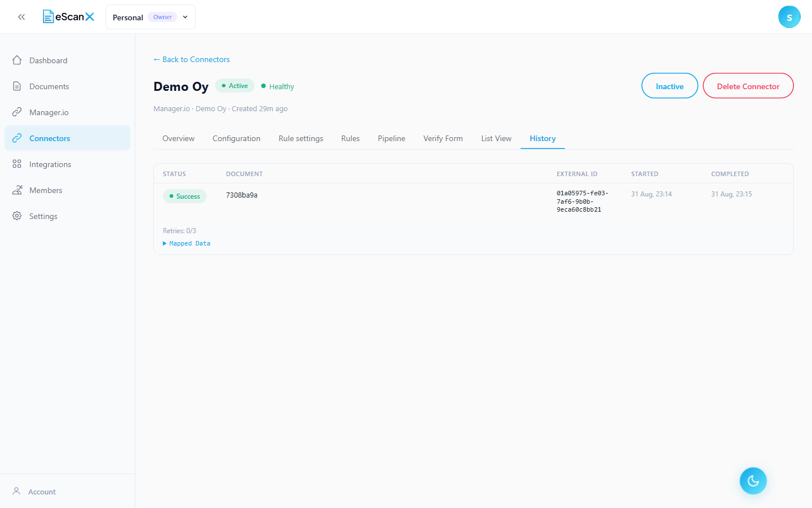Go back to Connectors
The height and width of the screenshot is (508, 812).
192,59
